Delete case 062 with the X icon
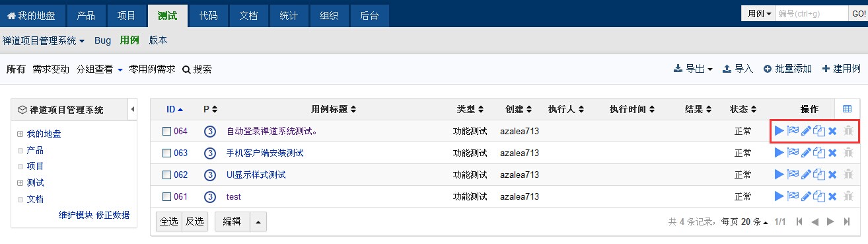Image resolution: width=868 pixels, height=244 pixels. (x=832, y=175)
